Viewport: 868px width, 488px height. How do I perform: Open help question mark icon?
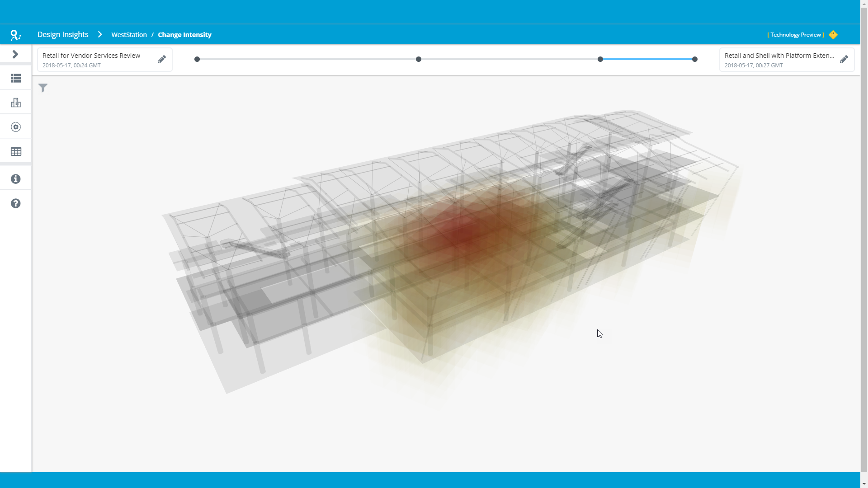click(16, 203)
